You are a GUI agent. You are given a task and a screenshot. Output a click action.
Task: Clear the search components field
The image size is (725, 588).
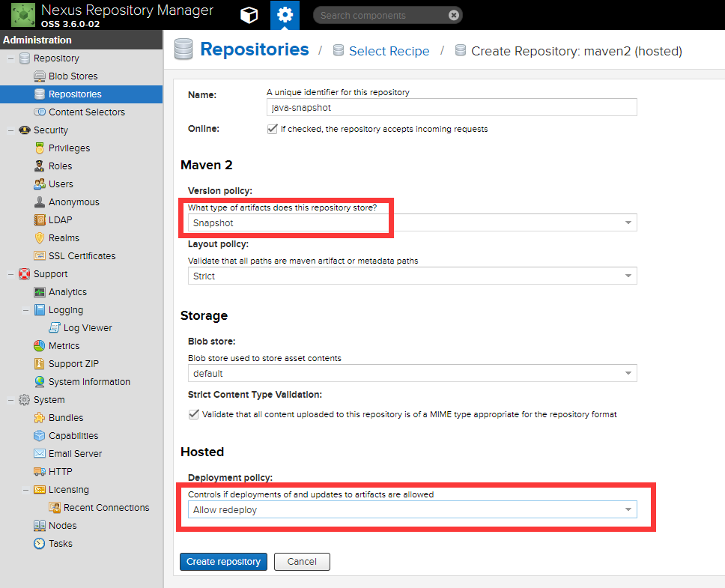[x=454, y=15]
